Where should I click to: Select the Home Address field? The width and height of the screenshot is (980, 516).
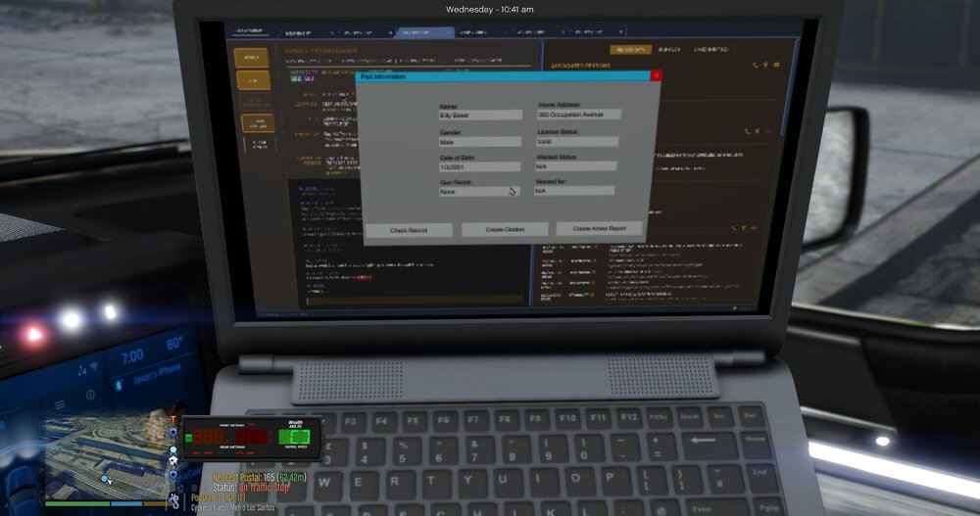tap(579, 115)
